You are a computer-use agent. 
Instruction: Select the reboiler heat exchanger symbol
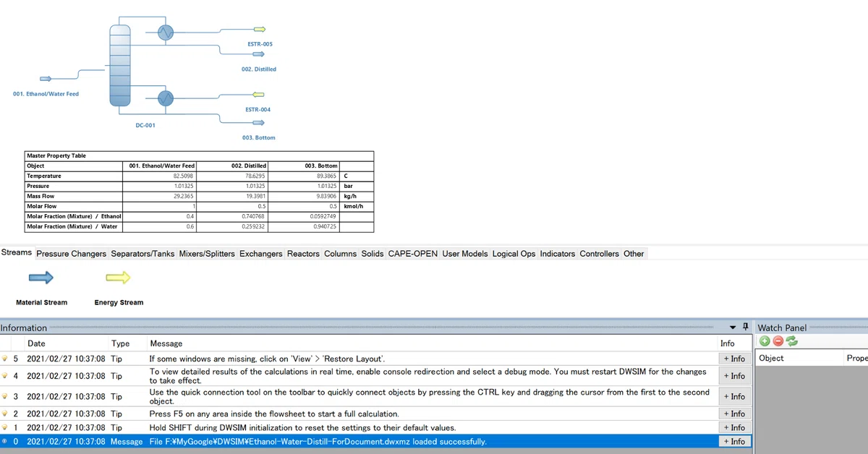pyautogui.click(x=166, y=98)
